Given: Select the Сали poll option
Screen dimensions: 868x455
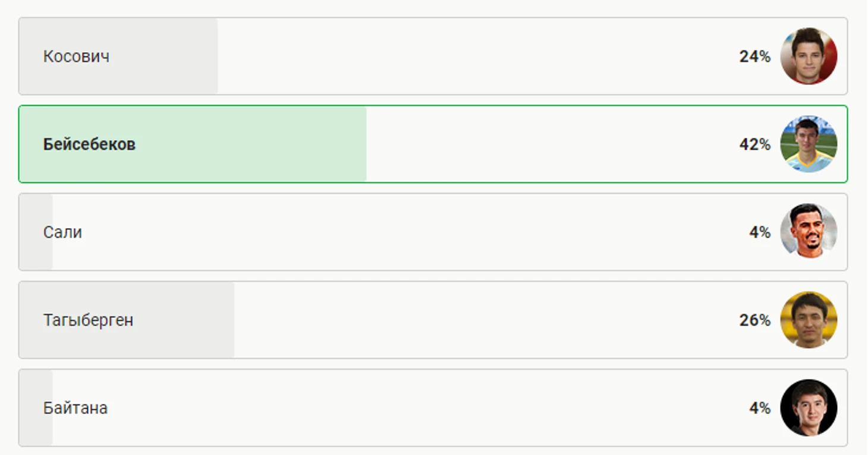Looking at the screenshot, I should pos(433,232).
